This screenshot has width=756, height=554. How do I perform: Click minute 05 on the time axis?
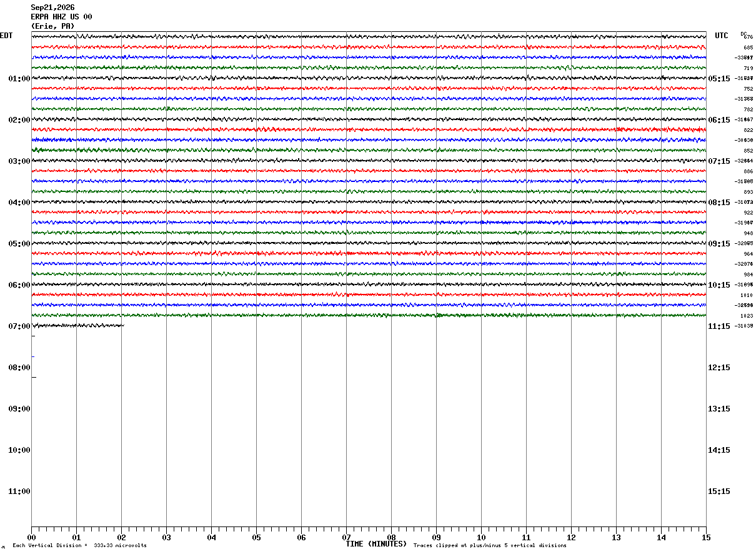coord(256,537)
